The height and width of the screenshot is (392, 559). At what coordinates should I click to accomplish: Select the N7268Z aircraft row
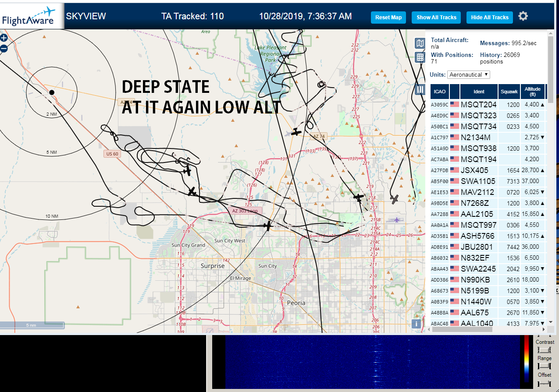click(488, 203)
